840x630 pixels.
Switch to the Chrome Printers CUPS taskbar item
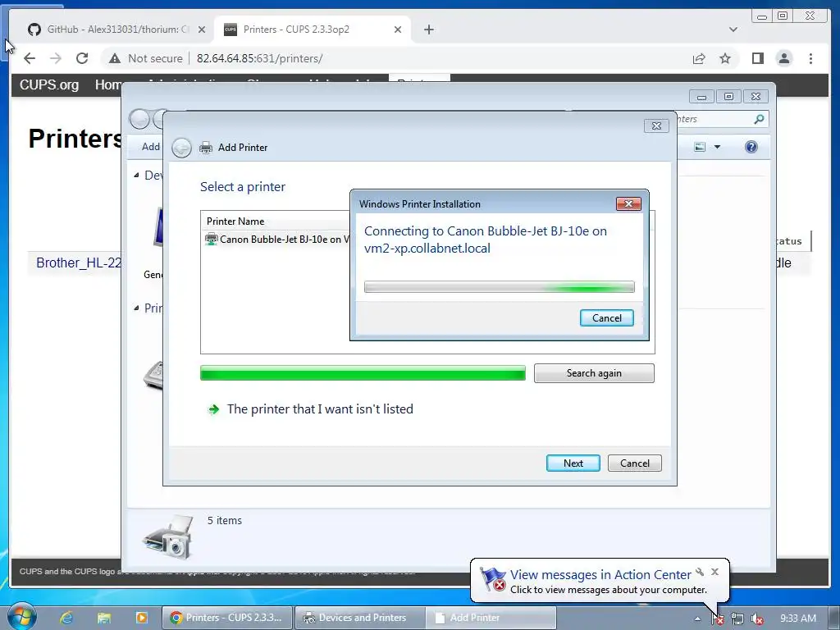(227, 618)
